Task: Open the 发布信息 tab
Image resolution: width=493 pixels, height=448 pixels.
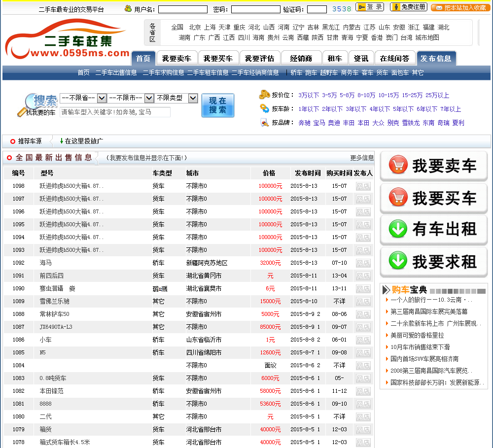Action: (436, 59)
